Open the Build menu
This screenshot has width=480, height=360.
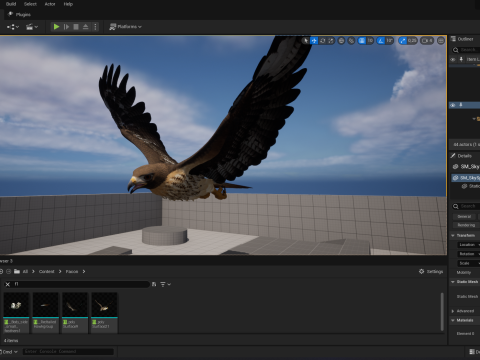pos(11,4)
